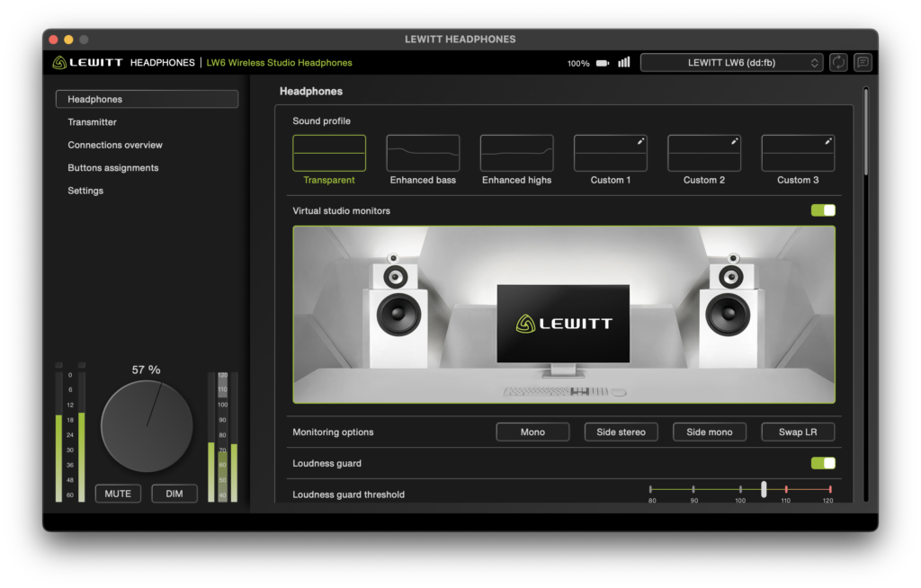
Task: Click the wireless signal strength icon
Action: click(624, 62)
